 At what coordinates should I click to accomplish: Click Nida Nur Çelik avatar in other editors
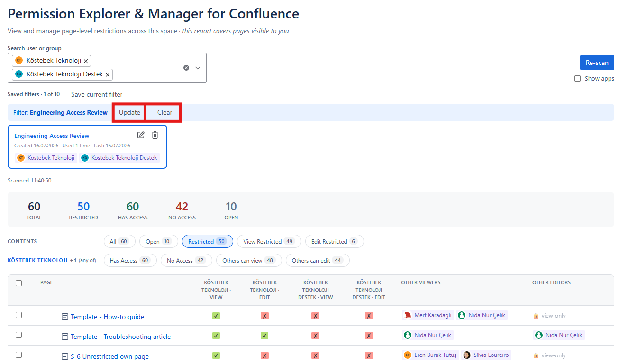(x=539, y=335)
